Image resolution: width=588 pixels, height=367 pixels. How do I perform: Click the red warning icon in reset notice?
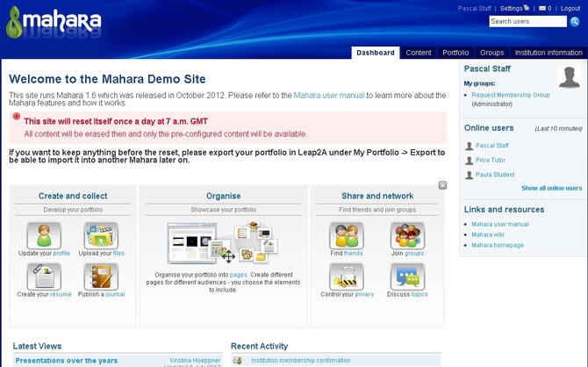point(17,116)
